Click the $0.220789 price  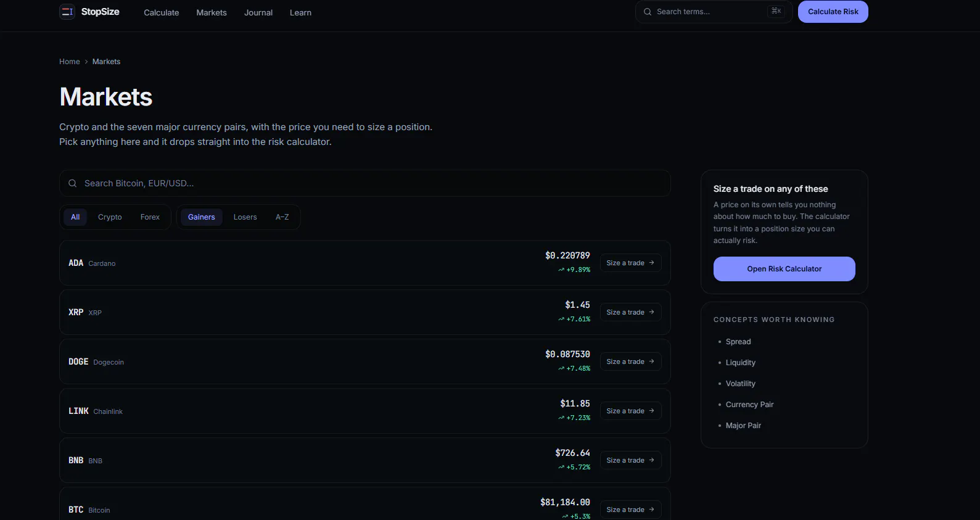tap(567, 255)
